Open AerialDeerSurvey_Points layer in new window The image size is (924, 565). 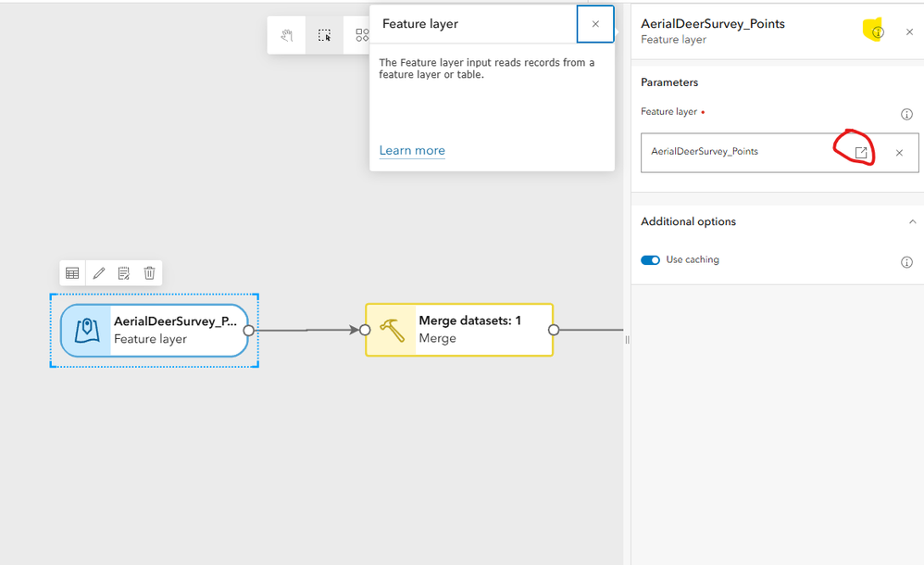pos(861,153)
